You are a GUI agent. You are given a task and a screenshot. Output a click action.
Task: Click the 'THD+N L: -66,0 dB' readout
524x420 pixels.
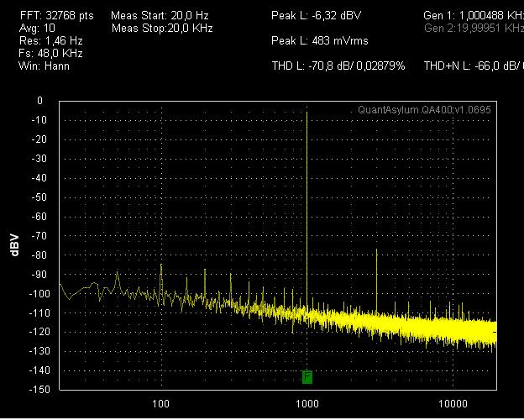[x=474, y=66]
